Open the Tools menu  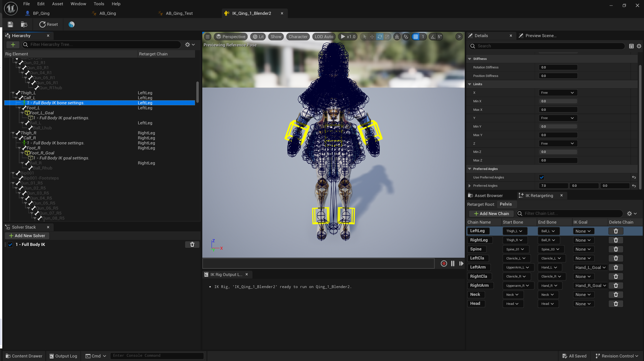click(99, 4)
